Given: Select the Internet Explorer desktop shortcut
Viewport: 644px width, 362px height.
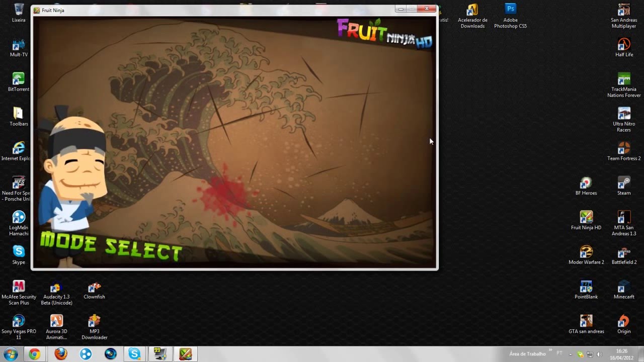Looking at the screenshot, I should (16, 152).
